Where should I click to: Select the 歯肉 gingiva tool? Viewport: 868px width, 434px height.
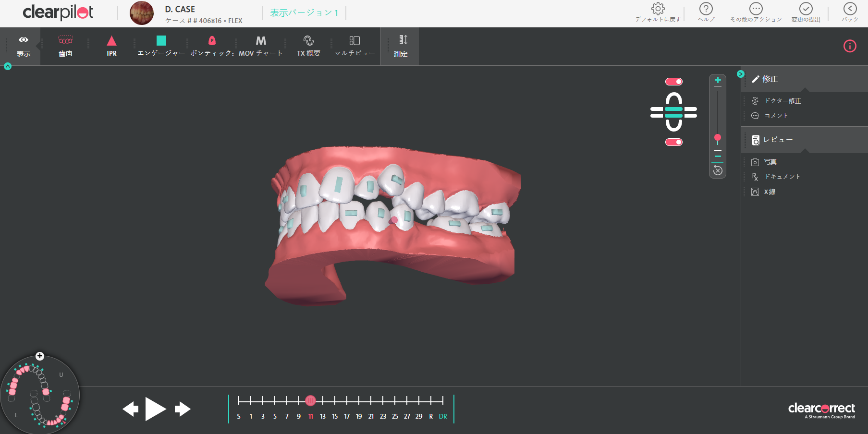(x=65, y=46)
